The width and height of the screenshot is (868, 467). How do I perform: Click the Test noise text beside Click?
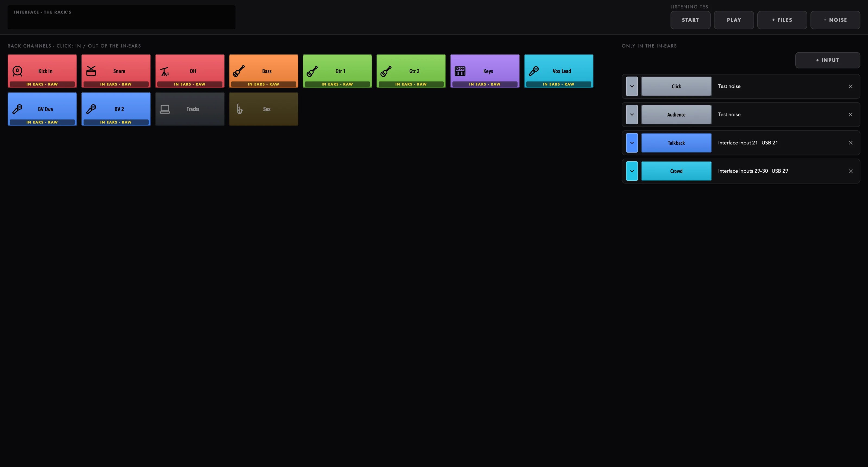coord(729,86)
